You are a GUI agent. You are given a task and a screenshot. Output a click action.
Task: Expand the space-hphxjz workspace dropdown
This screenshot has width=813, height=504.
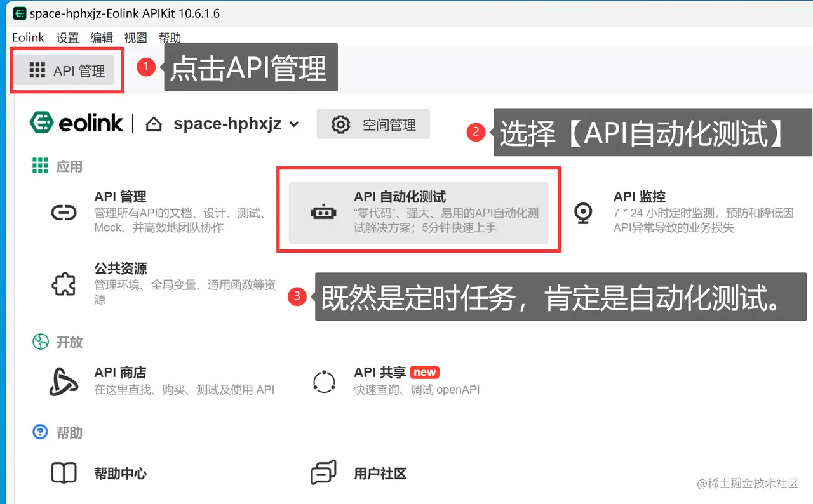click(x=293, y=124)
